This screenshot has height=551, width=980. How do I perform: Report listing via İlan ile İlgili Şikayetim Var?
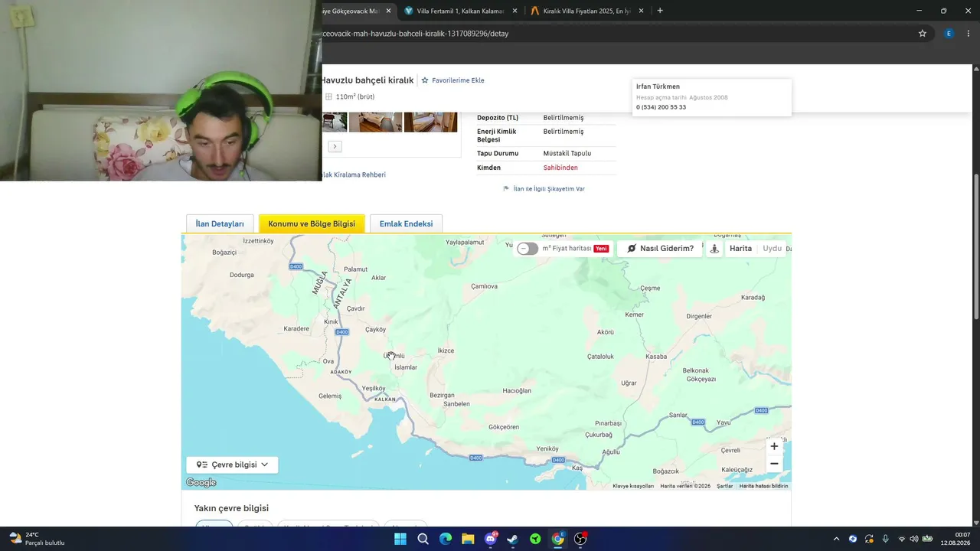pos(544,189)
